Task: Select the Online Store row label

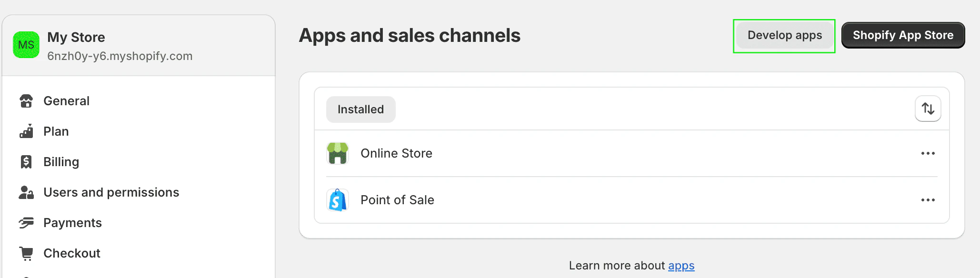Action: [396, 153]
